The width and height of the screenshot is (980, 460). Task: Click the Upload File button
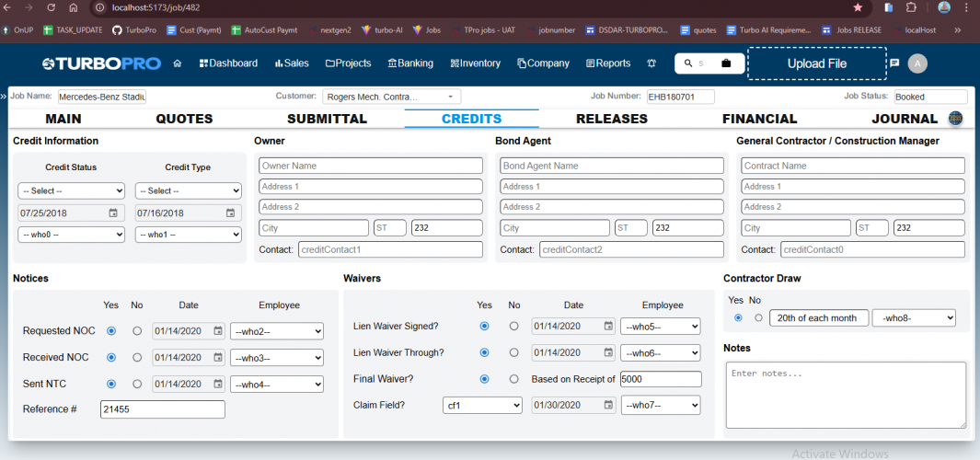tap(817, 63)
